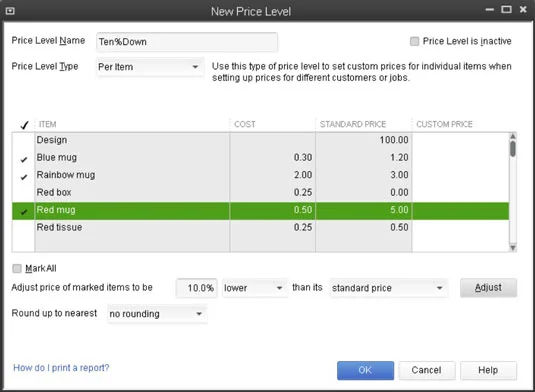Click the Custom Price cell for Red box

pos(460,192)
